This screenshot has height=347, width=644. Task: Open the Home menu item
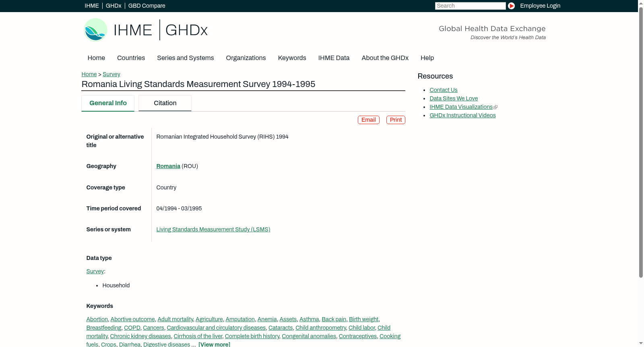coord(96,58)
